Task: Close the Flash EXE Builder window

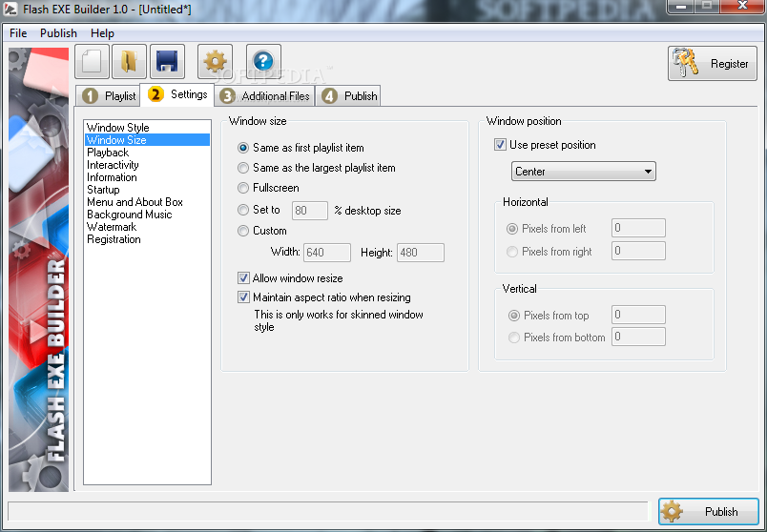Action: tap(741, 7)
